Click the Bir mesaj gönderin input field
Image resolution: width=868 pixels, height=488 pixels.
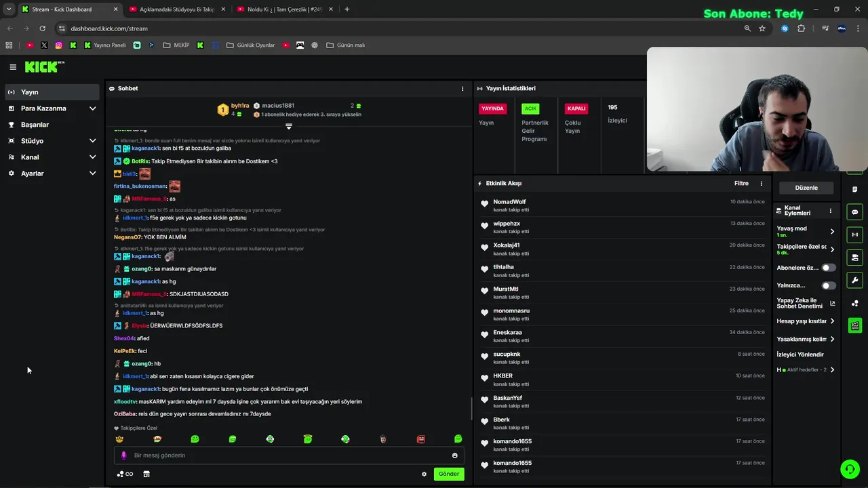click(289, 455)
